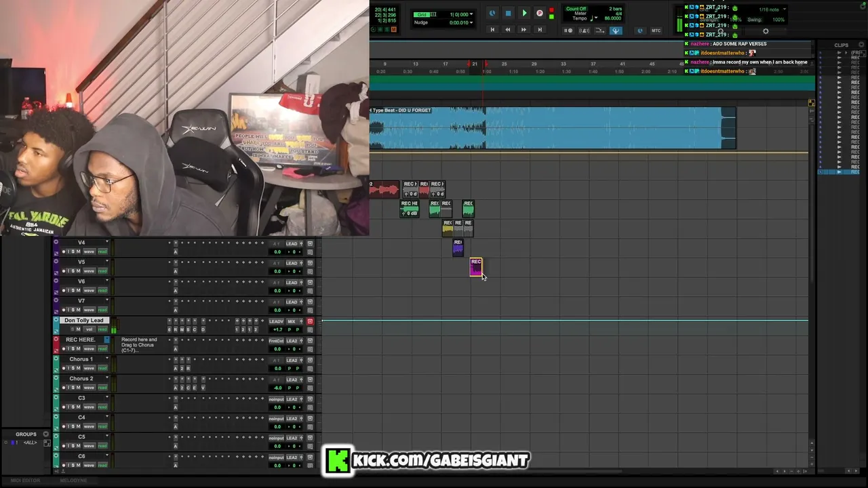Screen dimensions: 868x488
Task: Open the V4 track name dropdown arrow
Action: pyautogui.click(x=107, y=242)
